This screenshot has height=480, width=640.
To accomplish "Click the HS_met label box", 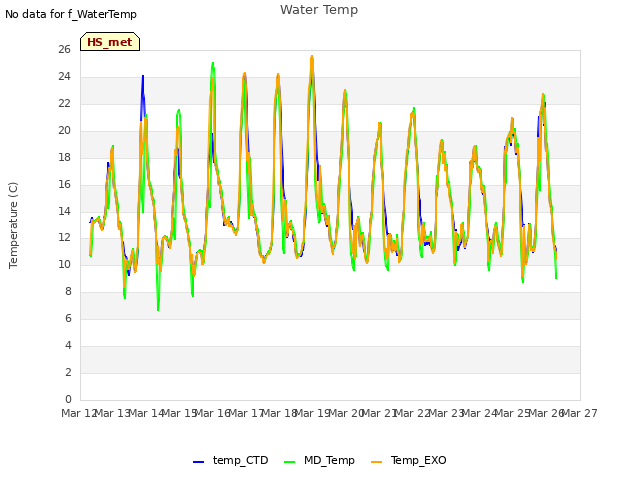I will (x=110, y=42).
